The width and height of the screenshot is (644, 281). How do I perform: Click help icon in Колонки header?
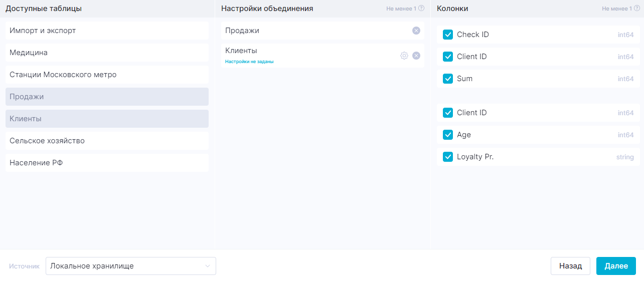coord(637,9)
